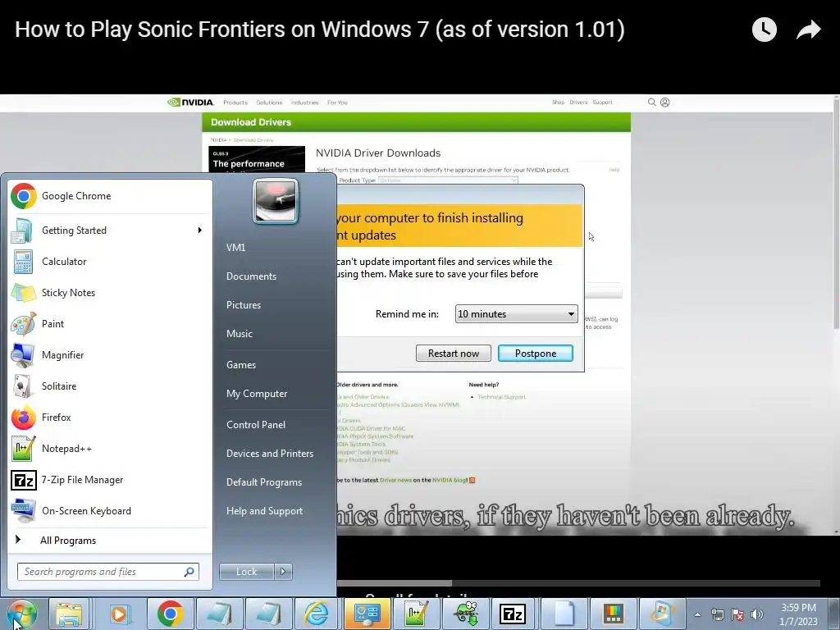Open Sticky Notes program

110,293
